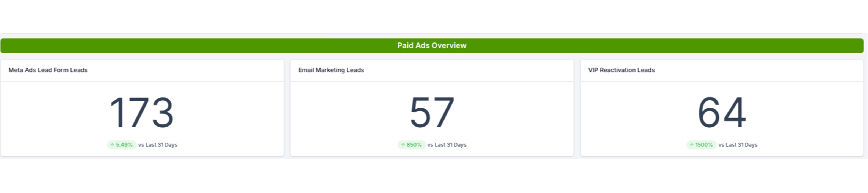Select the Meta Ads card's empty right side
Image resolution: width=868 pixels, height=193 pixels.
click(236, 115)
